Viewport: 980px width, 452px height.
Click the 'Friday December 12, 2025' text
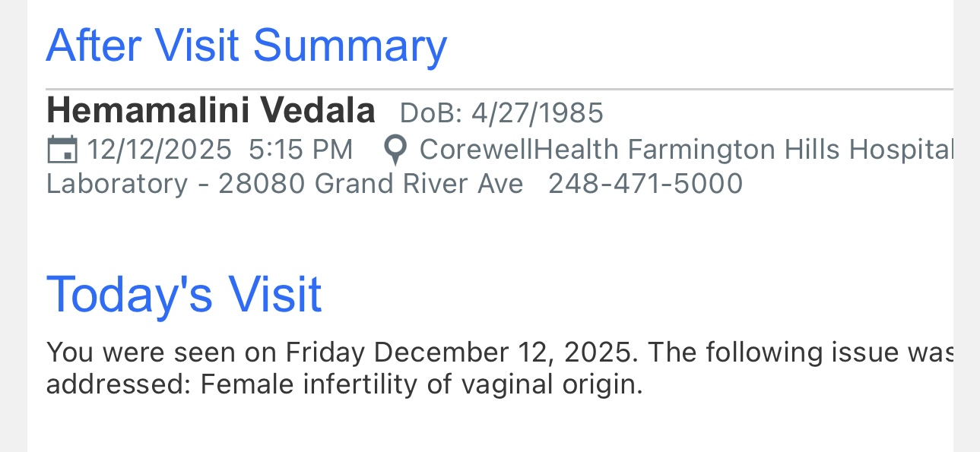point(458,352)
